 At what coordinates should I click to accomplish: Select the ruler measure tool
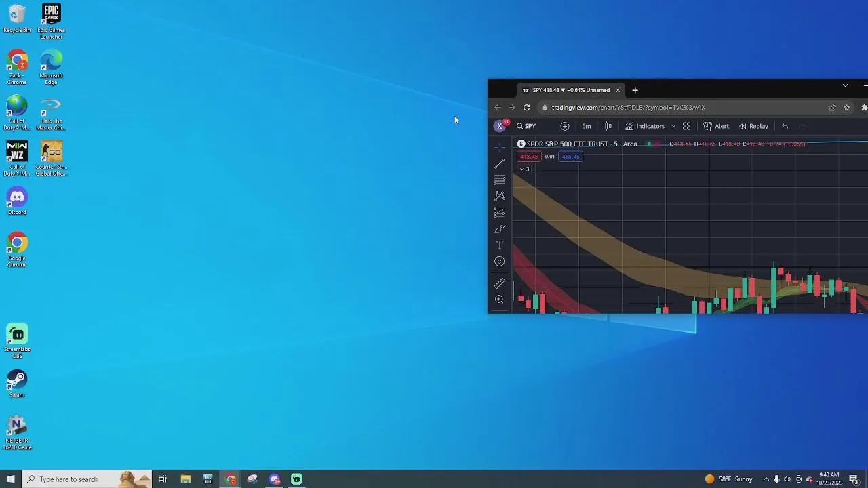(500, 283)
